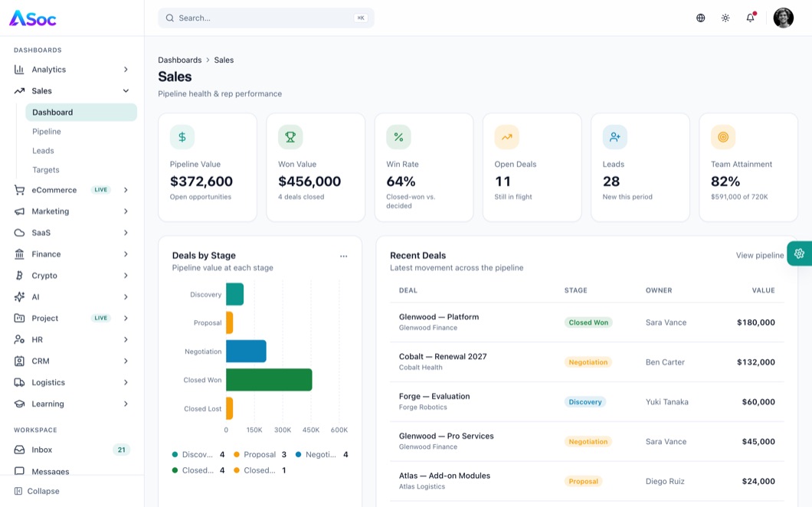Click the CRM contact icon

19,361
